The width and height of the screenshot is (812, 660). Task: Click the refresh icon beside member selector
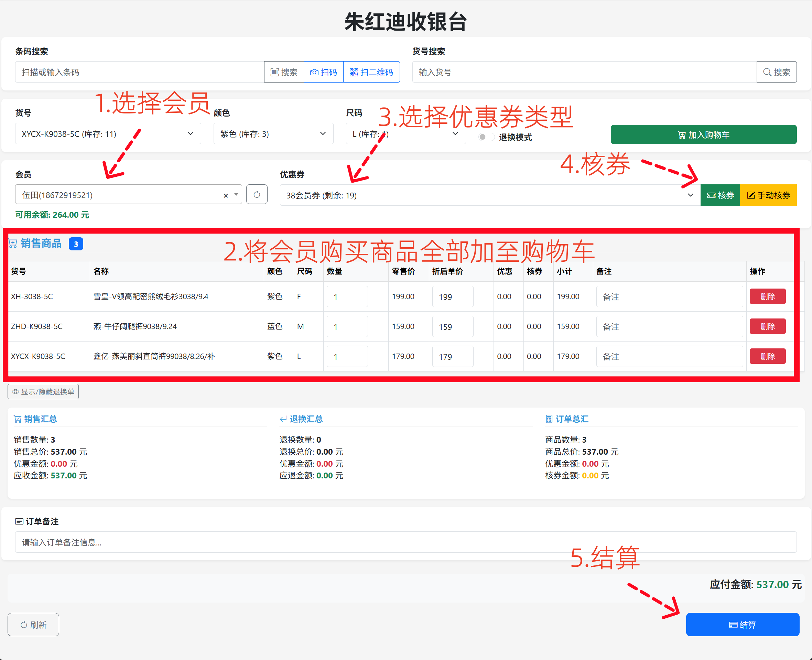tap(257, 194)
